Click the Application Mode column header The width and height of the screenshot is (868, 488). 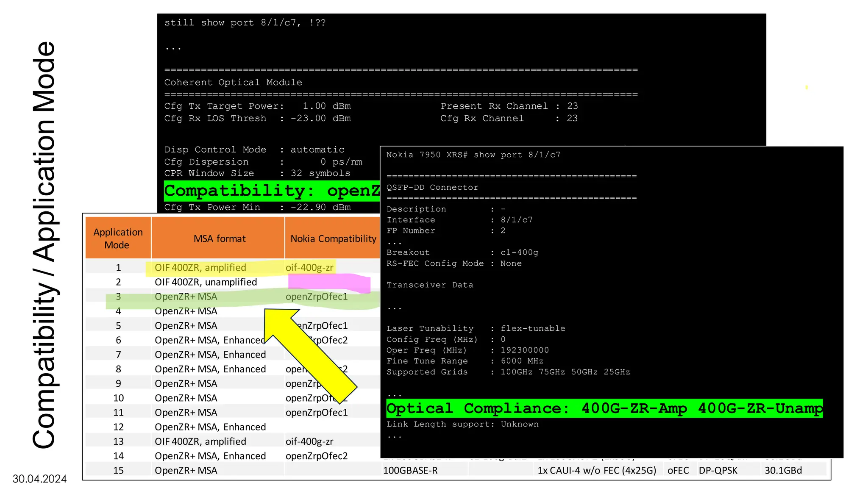[118, 238]
